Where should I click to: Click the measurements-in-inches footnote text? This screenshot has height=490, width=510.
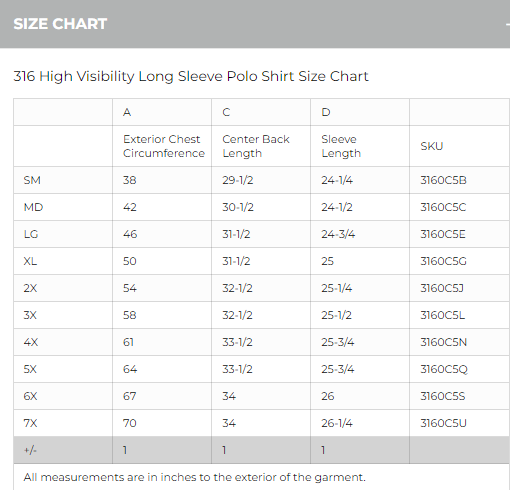[195, 477]
